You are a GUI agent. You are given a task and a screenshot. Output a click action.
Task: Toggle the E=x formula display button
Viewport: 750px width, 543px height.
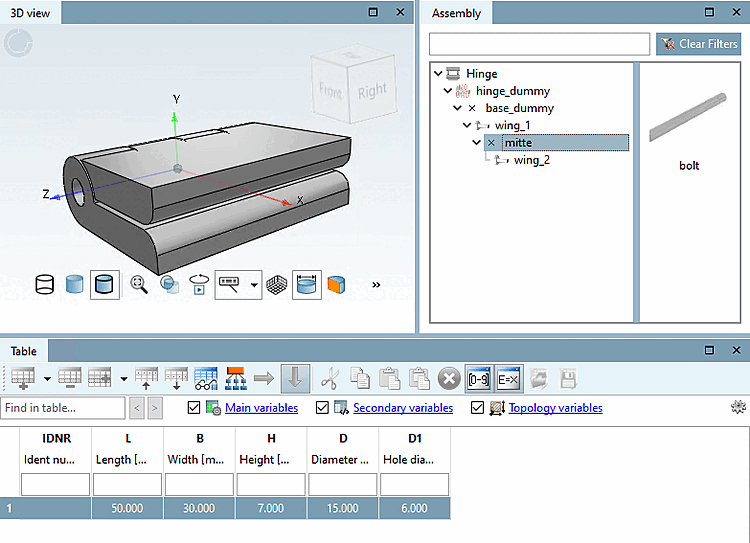[x=508, y=378]
